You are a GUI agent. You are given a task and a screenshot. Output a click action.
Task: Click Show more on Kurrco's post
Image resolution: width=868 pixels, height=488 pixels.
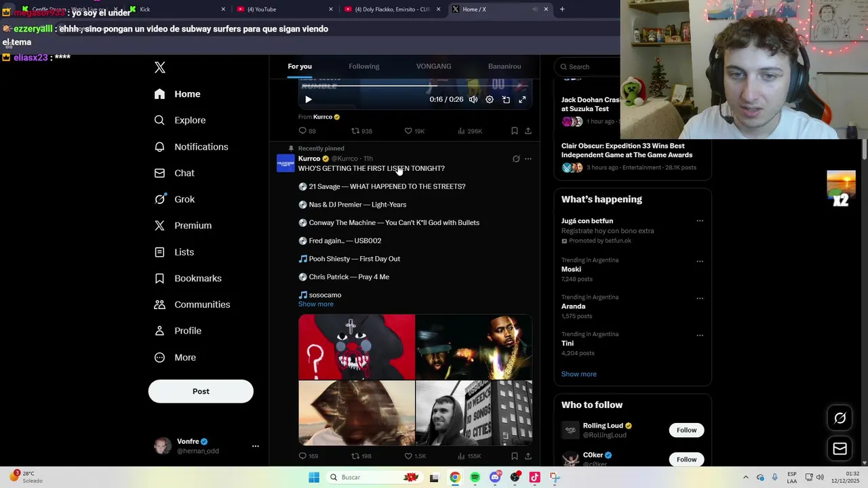click(x=316, y=304)
